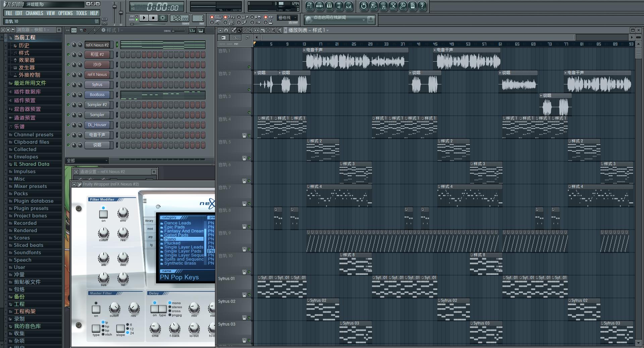
Task: Open the FILE menu
Action: 9,13
